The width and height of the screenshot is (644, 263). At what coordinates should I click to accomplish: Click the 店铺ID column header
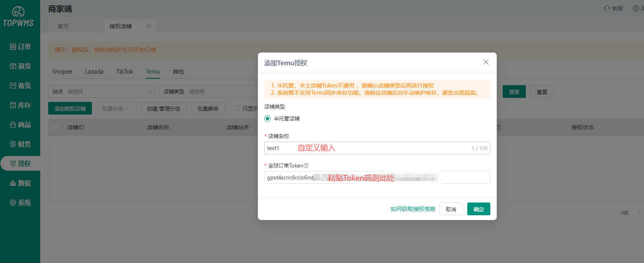point(76,127)
